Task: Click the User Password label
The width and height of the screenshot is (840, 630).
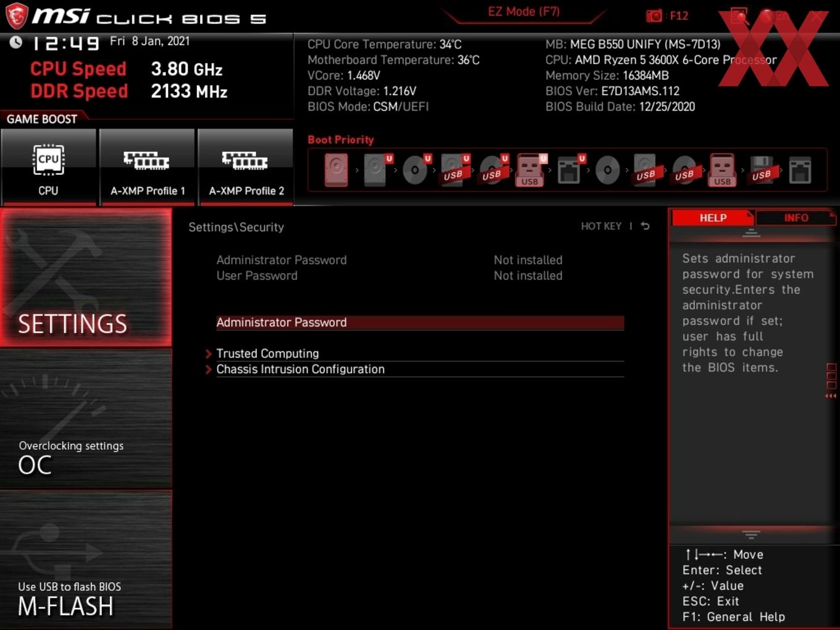Action: pyautogui.click(x=257, y=275)
